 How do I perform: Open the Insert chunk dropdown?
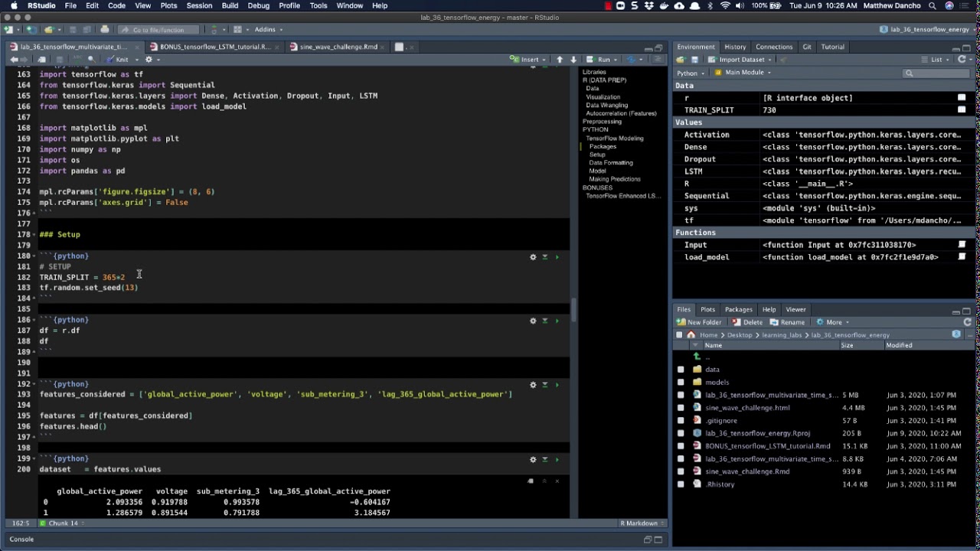529,60
